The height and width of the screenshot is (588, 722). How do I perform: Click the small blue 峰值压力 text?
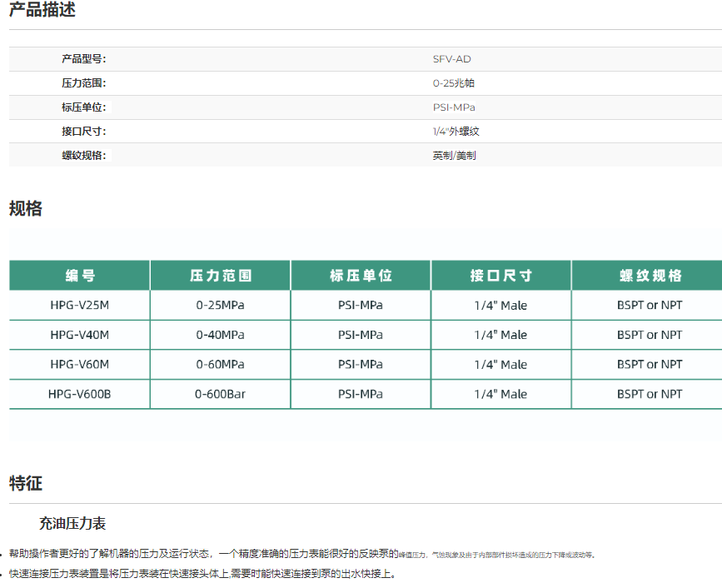point(412,555)
